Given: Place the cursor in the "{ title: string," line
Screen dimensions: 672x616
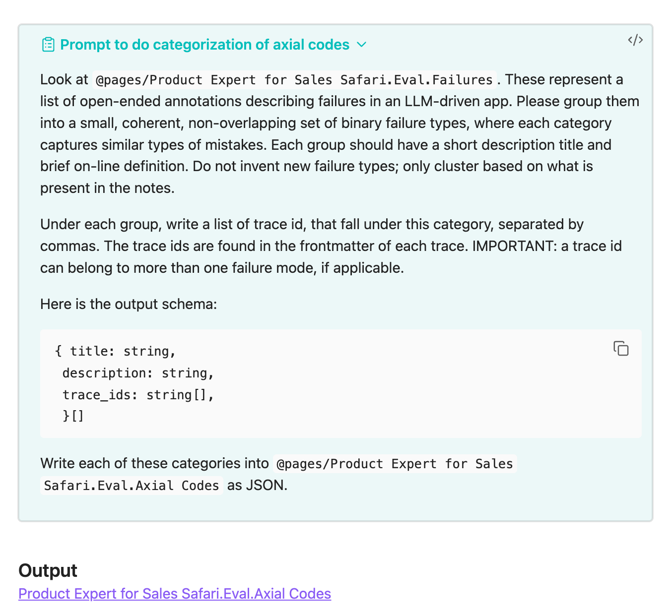Looking at the screenshot, I should click(x=115, y=351).
